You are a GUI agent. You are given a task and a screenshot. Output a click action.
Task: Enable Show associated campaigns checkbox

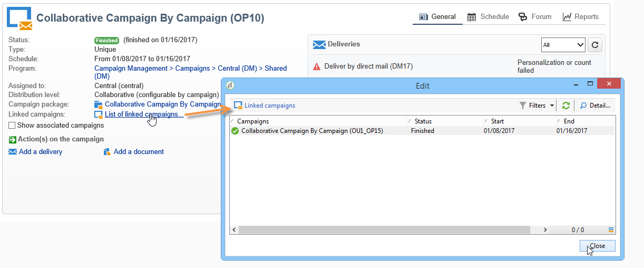point(12,126)
